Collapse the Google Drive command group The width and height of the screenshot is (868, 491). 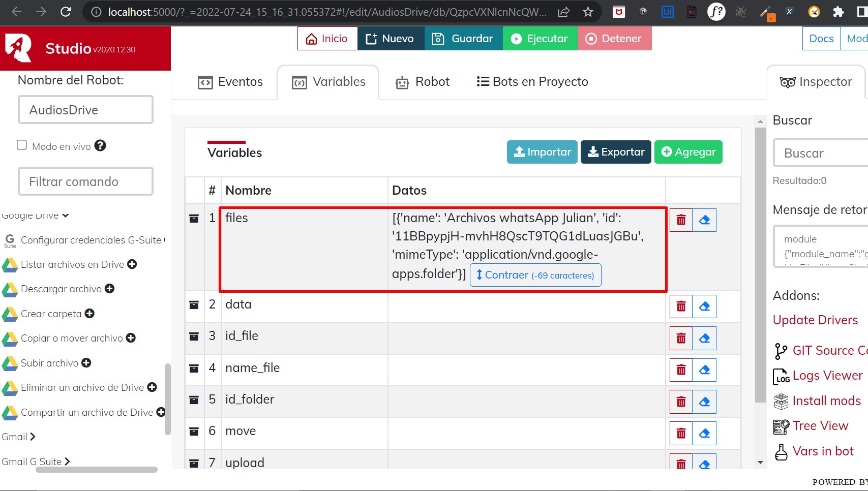(65, 215)
